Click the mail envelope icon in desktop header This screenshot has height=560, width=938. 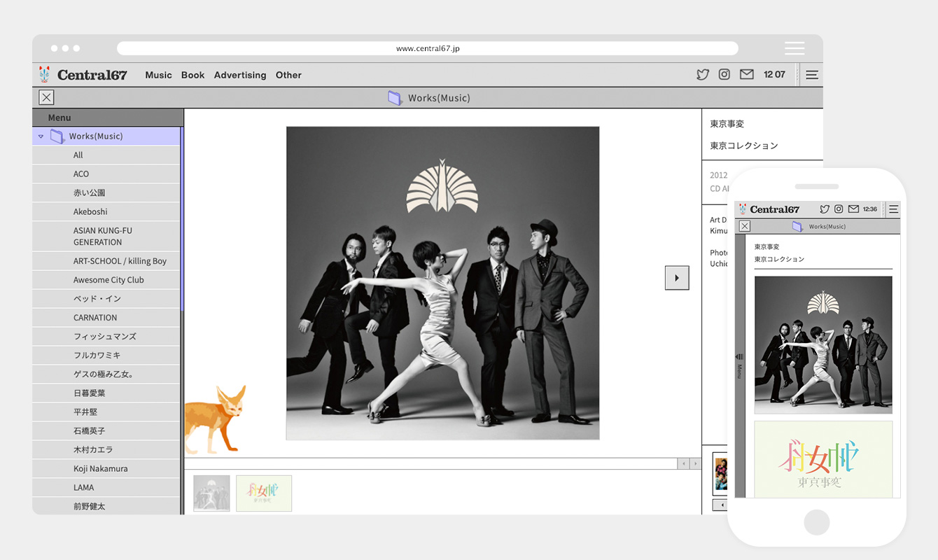coord(747,74)
